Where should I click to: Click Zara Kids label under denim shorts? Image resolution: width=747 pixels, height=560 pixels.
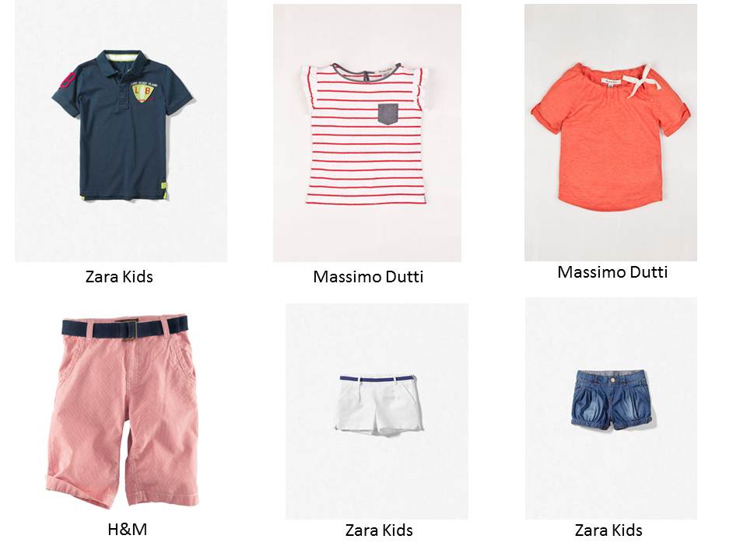(608, 530)
